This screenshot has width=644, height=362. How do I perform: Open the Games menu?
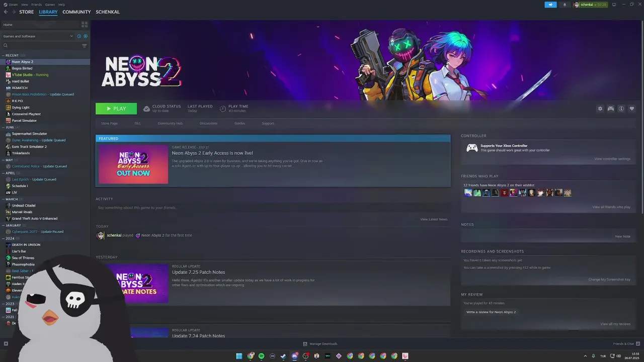(50, 5)
